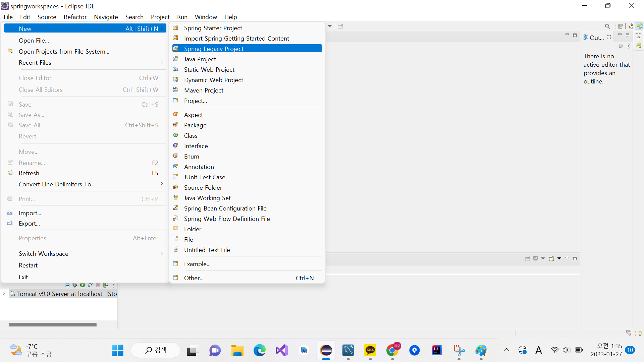The image size is (644, 362).
Task: Create a new Interface
Action: (247, 146)
